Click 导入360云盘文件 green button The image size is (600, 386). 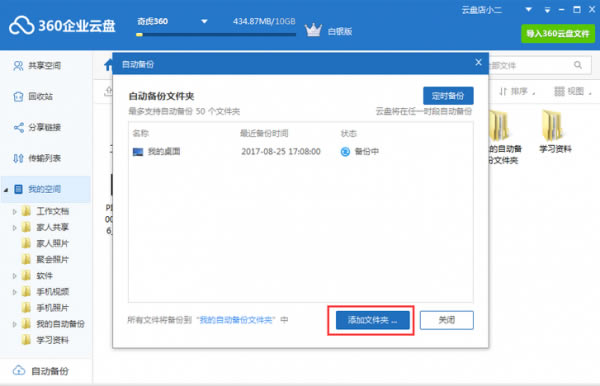click(558, 34)
